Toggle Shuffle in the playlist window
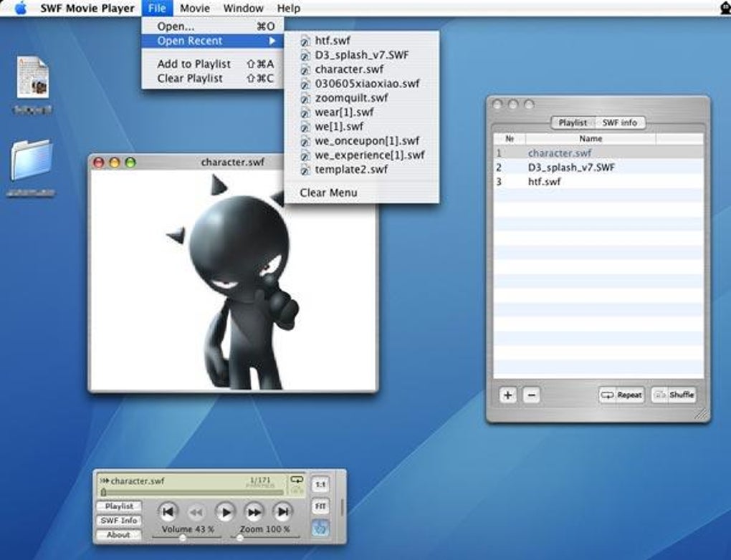Screen dimensions: 731x560 [x=673, y=395]
